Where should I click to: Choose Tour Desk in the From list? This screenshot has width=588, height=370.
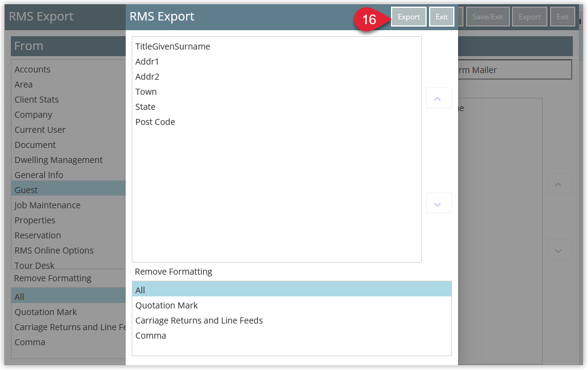[69, 264]
